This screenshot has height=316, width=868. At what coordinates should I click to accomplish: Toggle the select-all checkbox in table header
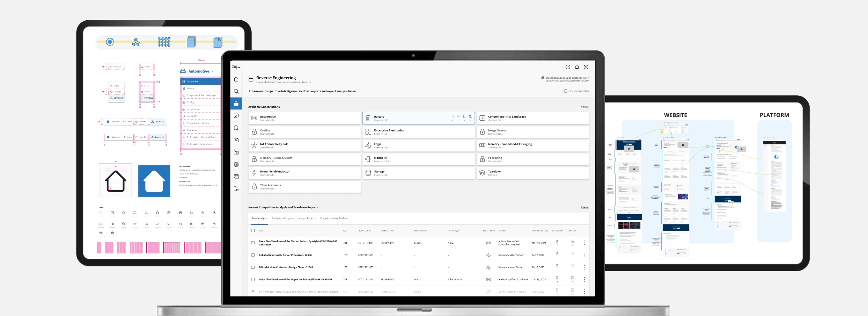pos(253,231)
